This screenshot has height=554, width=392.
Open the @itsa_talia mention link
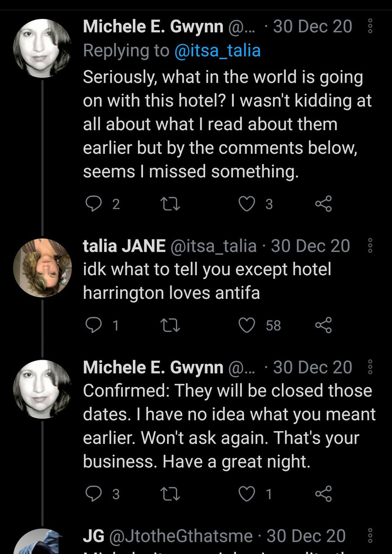[218, 51]
